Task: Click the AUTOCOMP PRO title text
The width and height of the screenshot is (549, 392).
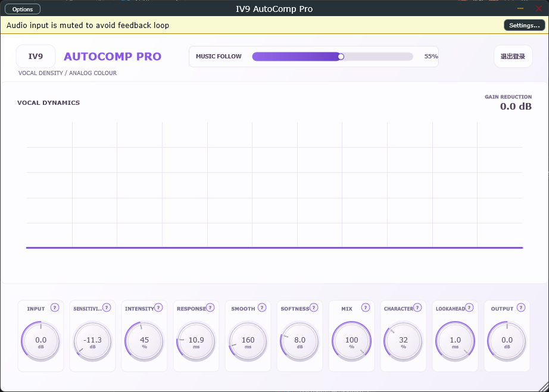Action: point(113,57)
